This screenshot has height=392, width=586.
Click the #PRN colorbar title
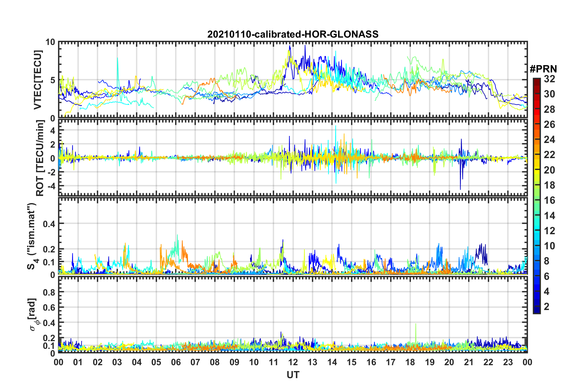pos(543,69)
